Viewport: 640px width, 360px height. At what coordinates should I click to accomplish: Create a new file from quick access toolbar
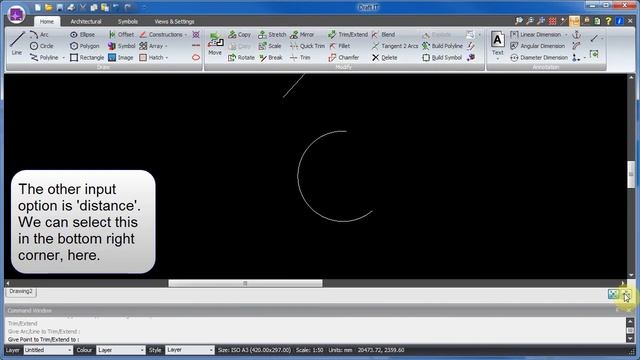coord(38,7)
